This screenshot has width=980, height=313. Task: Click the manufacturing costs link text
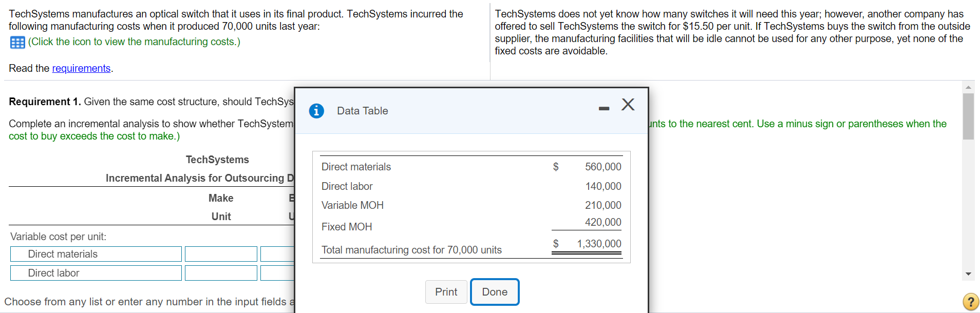(134, 42)
